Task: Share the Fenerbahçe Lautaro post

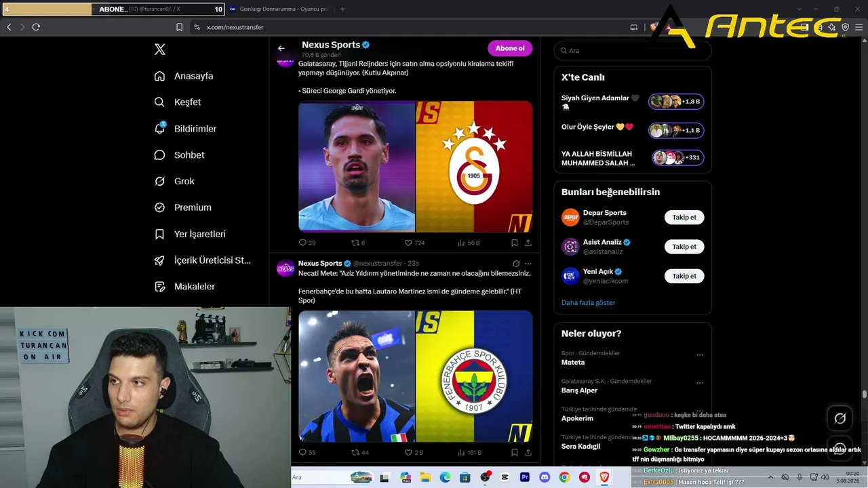Action: (x=528, y=452)
